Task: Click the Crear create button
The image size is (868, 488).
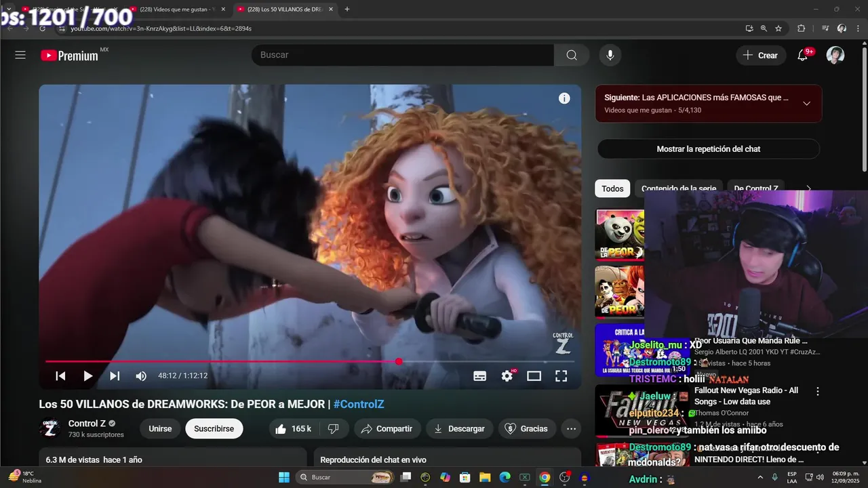Action: tap(761, 55)
